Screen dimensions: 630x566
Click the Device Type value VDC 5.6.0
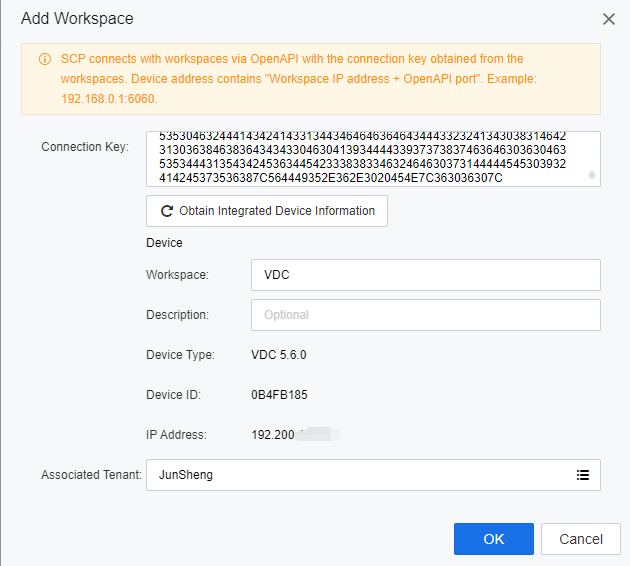[279, 355]
